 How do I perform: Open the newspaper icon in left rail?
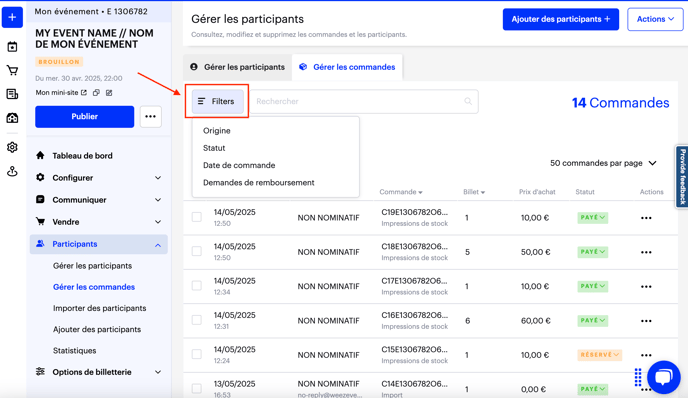pos(12,94)
